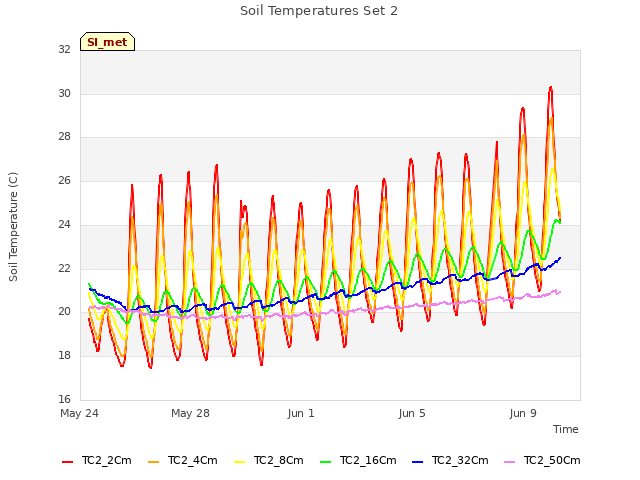Click the violet TC2_50Cm legend swatch
The image size is (640, 480).
(x=510, y=462)
